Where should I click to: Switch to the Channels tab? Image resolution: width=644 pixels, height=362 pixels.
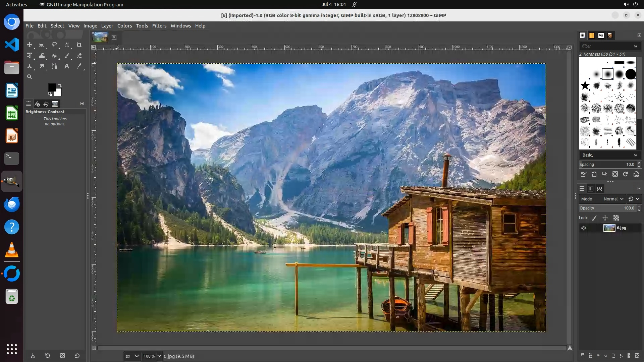tap(591, 189)
